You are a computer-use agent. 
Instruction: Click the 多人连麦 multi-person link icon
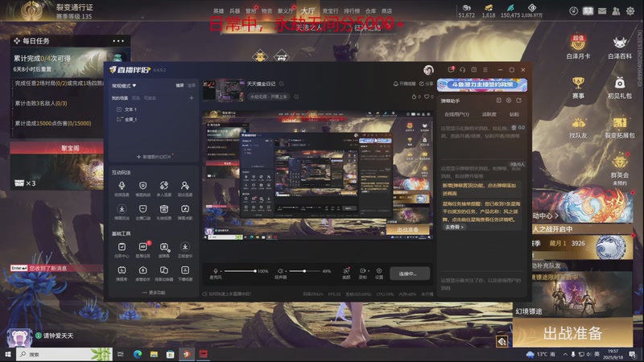163,186
